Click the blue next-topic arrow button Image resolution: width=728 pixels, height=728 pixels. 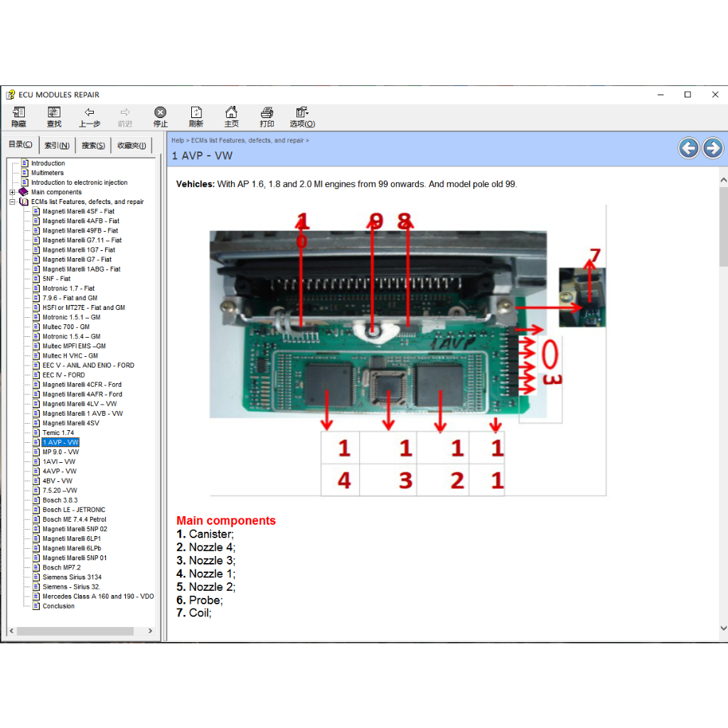712,148
